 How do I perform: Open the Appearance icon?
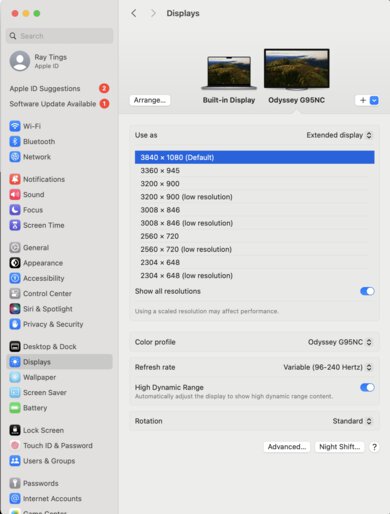[x=15, y=263]
